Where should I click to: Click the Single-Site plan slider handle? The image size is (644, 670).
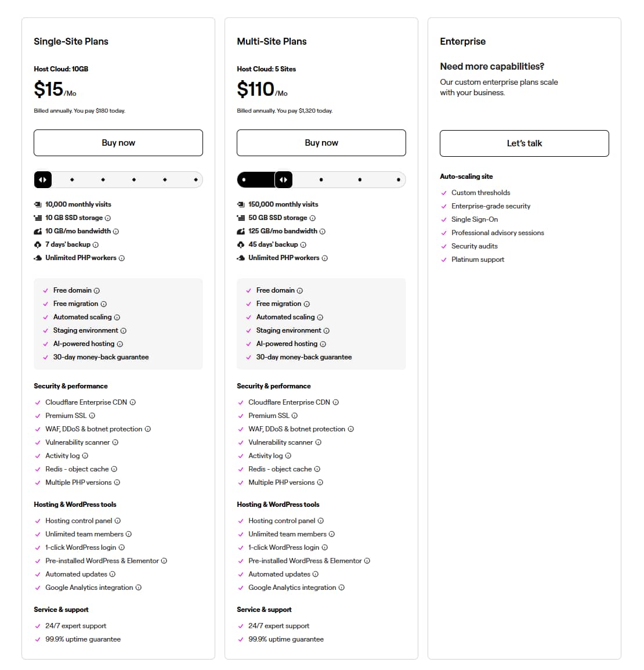pyautogui.click(x=43, y=180)
